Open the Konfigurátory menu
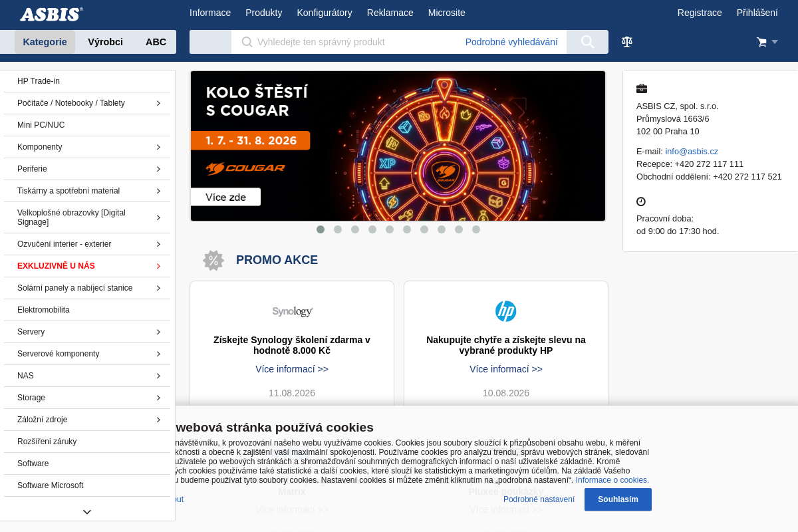Screen dimensions: 798x532 coord(325,13)
